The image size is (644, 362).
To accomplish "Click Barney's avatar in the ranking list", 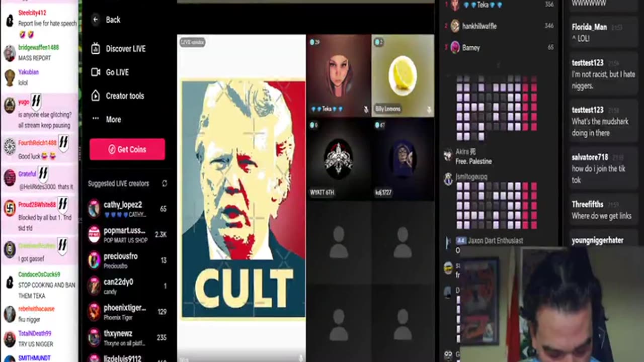I will [455, 48].
